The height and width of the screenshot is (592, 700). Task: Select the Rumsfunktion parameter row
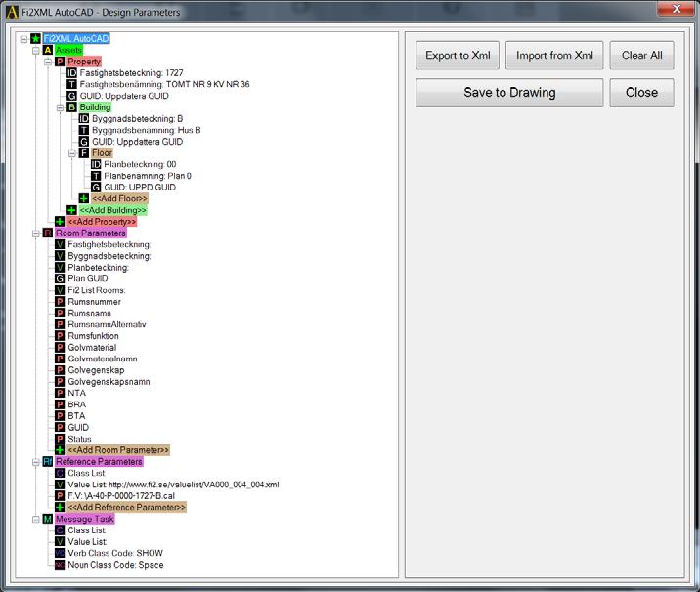pyautogui.click(x=93, y=336)
